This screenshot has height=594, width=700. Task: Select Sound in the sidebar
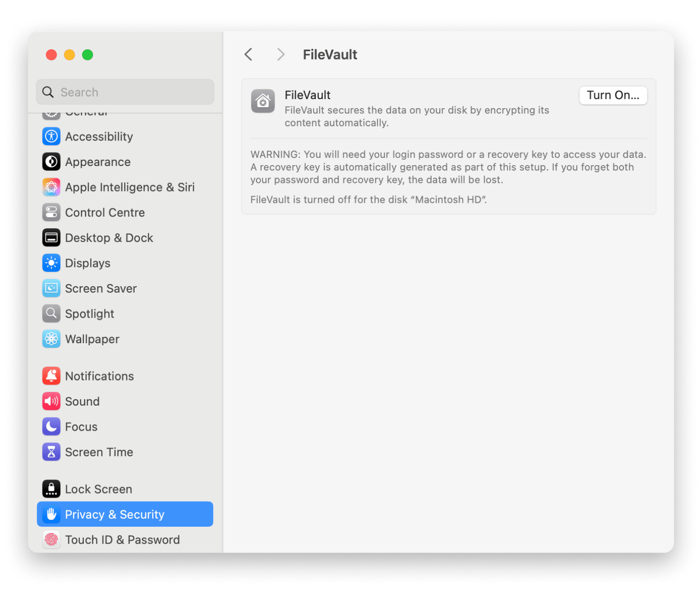(125, 402)
